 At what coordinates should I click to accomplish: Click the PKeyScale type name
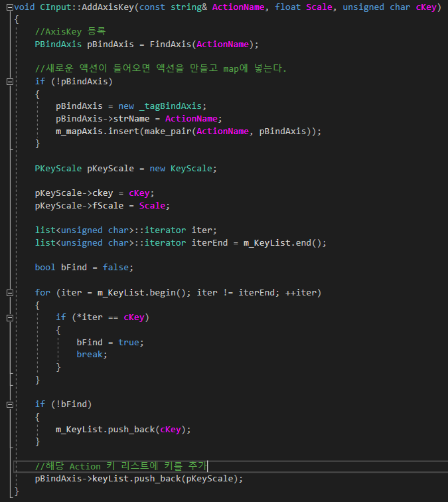tap(58, 169)
